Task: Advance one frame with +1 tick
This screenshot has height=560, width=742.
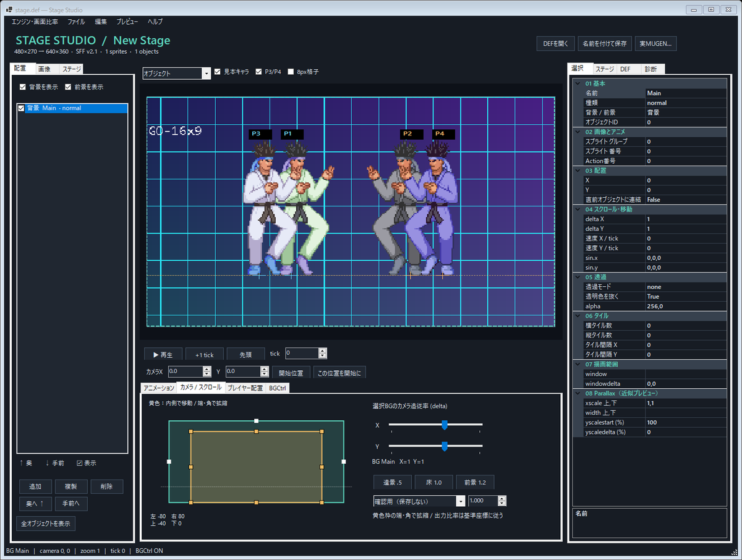Action: (x=204, y=355)
